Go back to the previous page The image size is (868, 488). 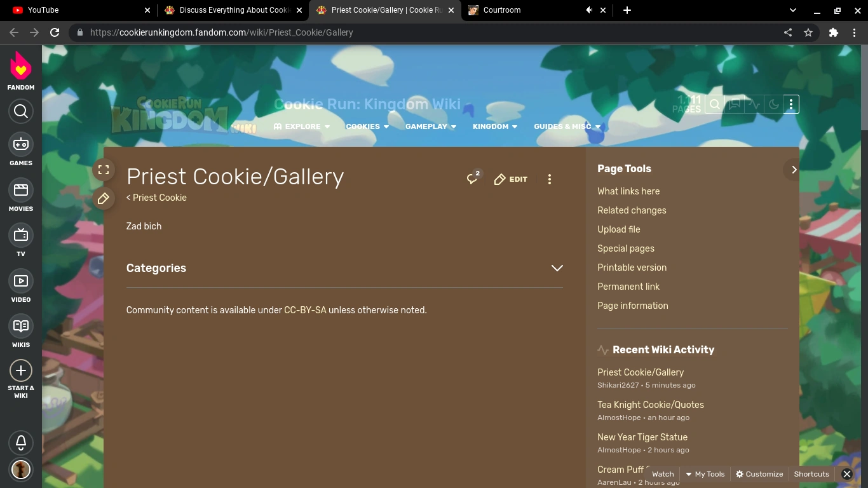(x=14, y=32)
